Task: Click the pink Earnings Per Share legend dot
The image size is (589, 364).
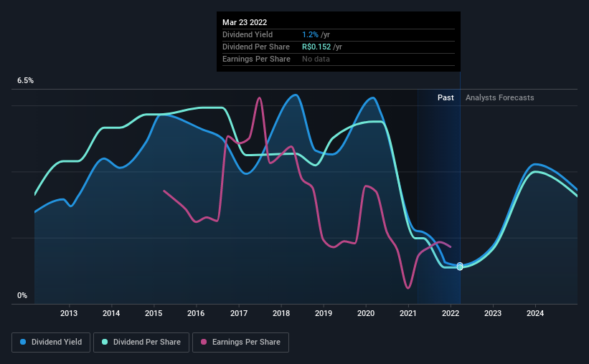Action: click(x=204, y=342)
